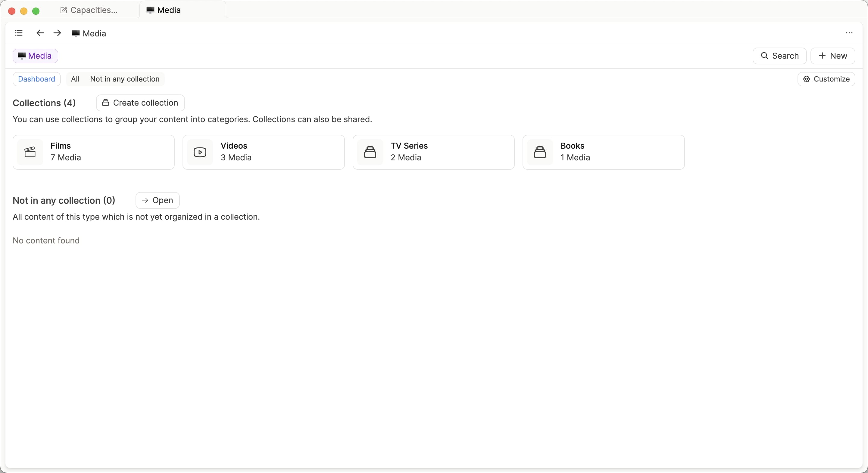Select the Not in any collection tab
868x473 pixels.
click(125, 79)
